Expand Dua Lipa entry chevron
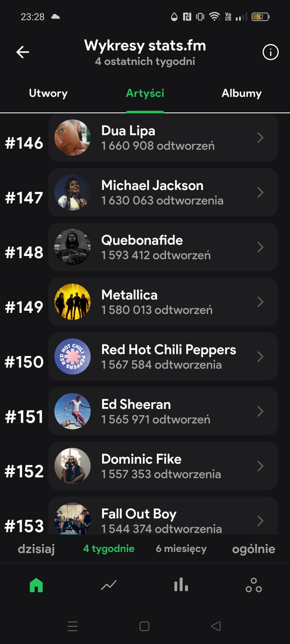This screenshot has height=644, width=290. (260, 138)
